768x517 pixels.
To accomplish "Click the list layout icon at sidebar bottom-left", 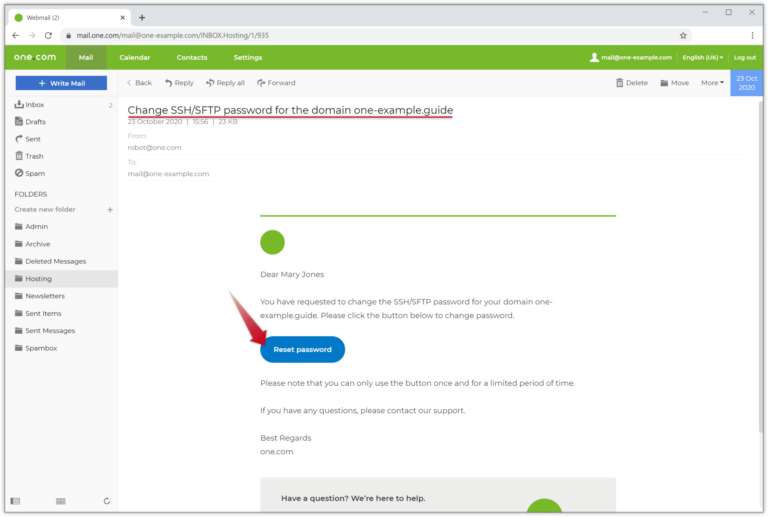I will [16, 501].
